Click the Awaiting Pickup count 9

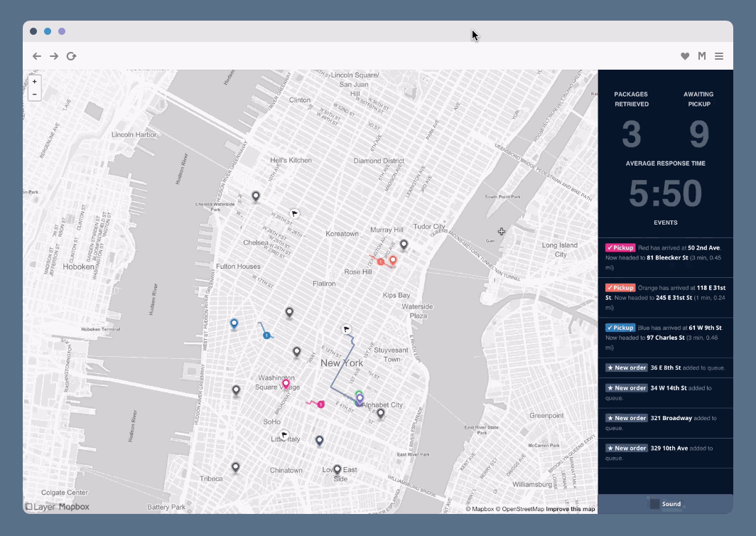[699, 134]
